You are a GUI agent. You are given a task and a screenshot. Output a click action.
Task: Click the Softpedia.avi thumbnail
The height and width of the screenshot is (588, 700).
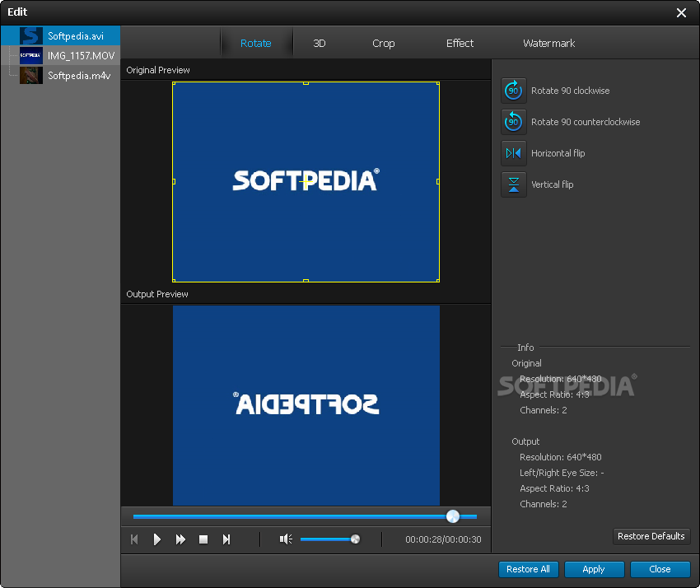(x=31, y=35)
